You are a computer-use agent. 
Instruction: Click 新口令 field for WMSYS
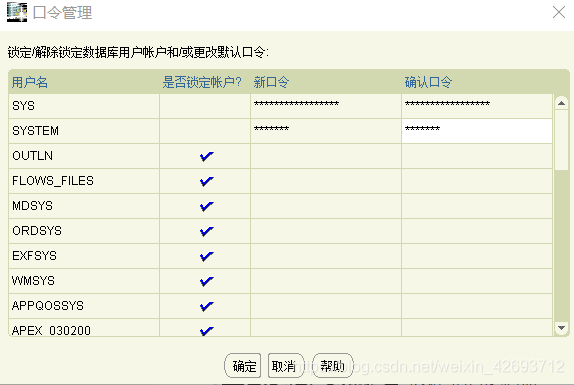pos(326,281)
